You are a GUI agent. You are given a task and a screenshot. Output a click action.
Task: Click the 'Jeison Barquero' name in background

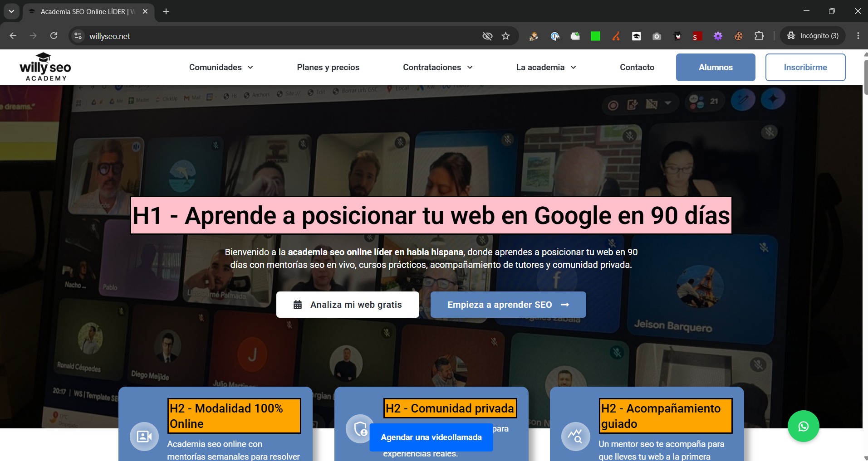(673, 326)
